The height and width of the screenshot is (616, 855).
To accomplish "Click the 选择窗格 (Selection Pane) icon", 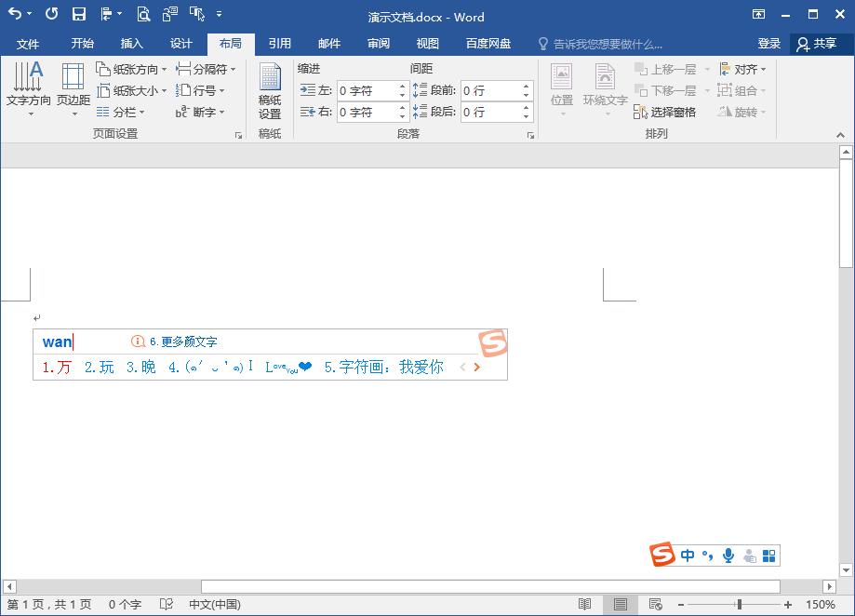I will [x=665, y=112].
